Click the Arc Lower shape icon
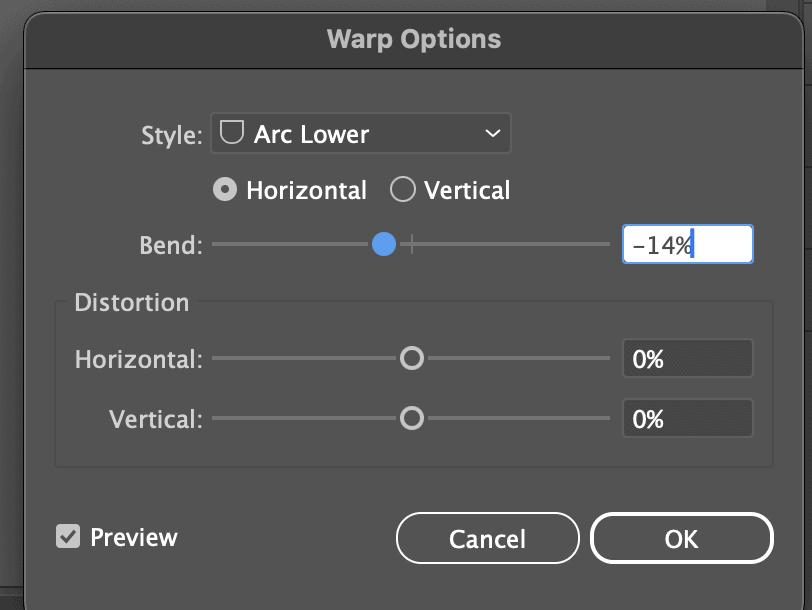The height and width of the screenshot is (610, 812). (x=232, y=134)
